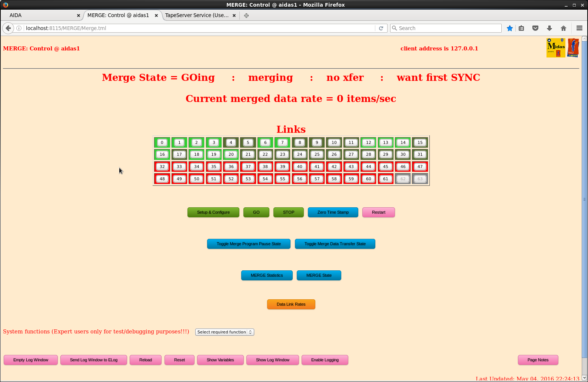Toggle link 0

click(x=162, y=142)
